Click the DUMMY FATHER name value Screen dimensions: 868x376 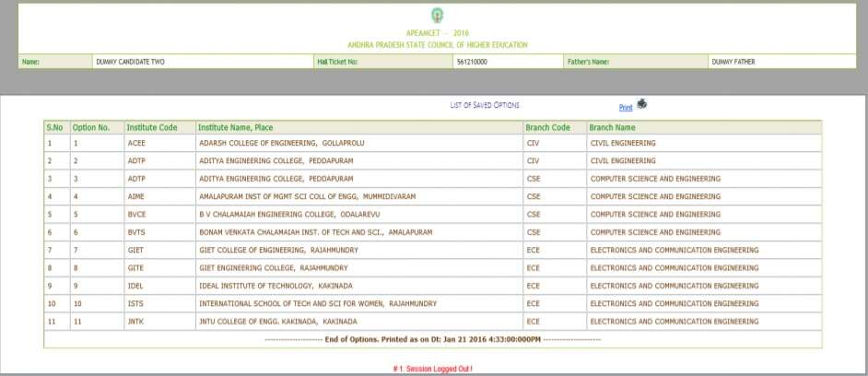pos(733,62)
